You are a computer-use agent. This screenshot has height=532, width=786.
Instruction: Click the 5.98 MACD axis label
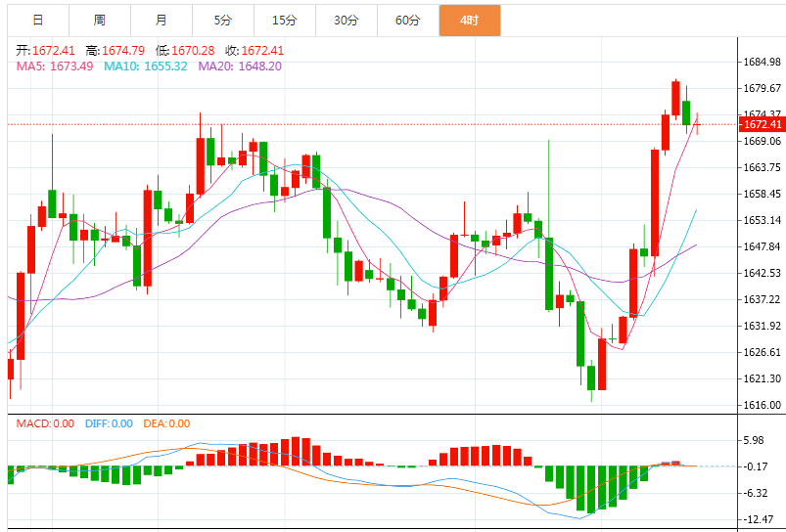point(755,440)
